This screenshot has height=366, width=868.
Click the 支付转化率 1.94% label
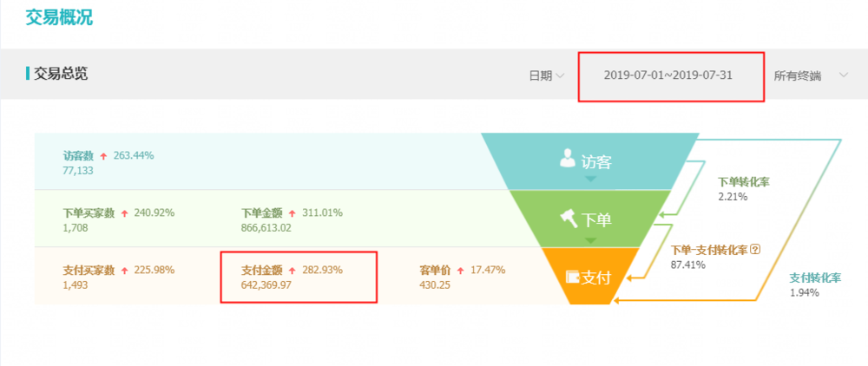(x=814, y=285)
